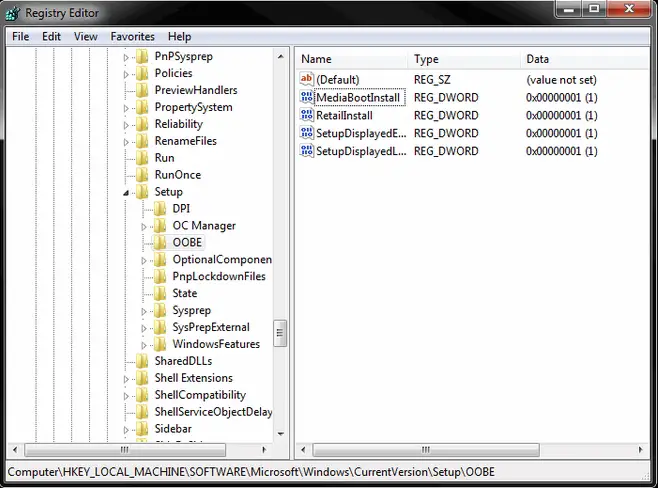Image resolution: width=658 pixels, height=488 pixels.
Task: Expand the OC Manager key
Action: click(x=144, y=227)
